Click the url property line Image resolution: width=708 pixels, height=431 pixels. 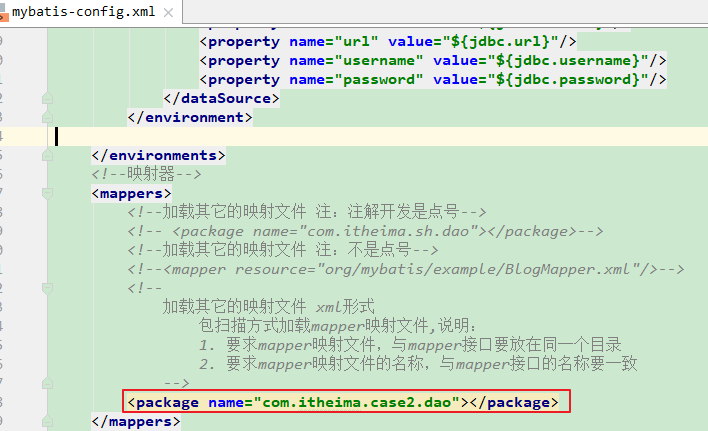point(388,42)
